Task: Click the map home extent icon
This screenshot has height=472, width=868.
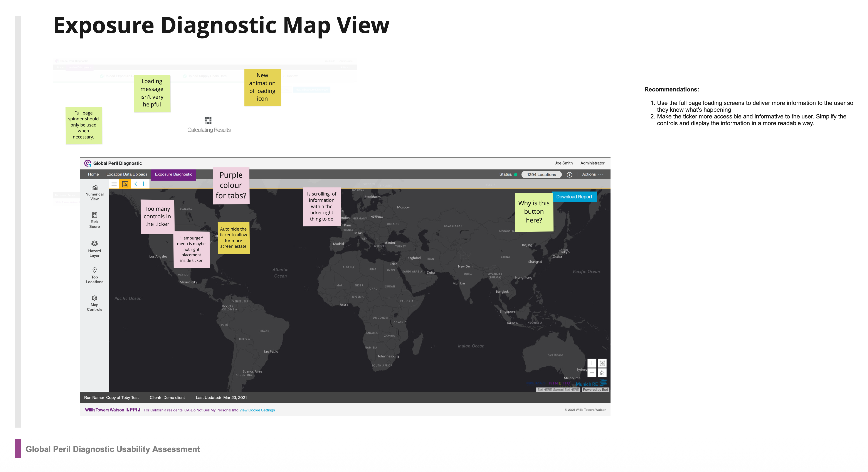Action: pos(602,373)
